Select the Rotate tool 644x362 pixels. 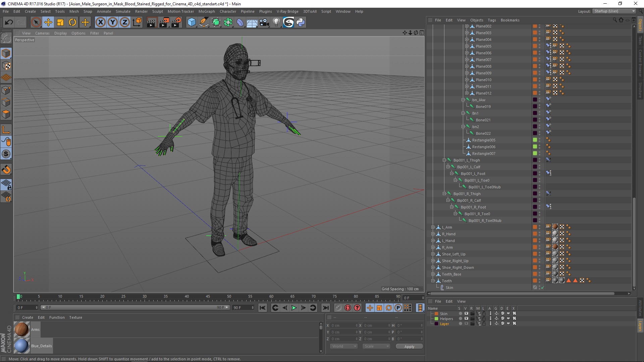pyautogui.click(x=72, y=22)
